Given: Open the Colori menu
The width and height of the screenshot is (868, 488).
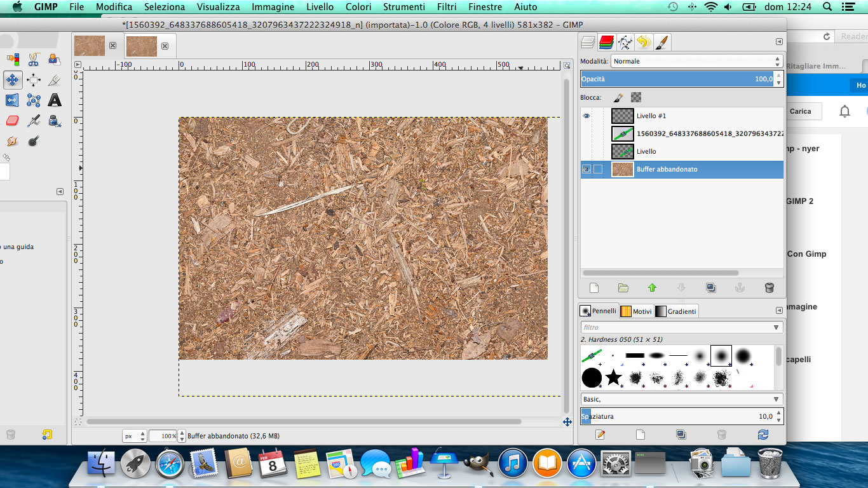Looking at the screenshot, I should coord(358,7).
